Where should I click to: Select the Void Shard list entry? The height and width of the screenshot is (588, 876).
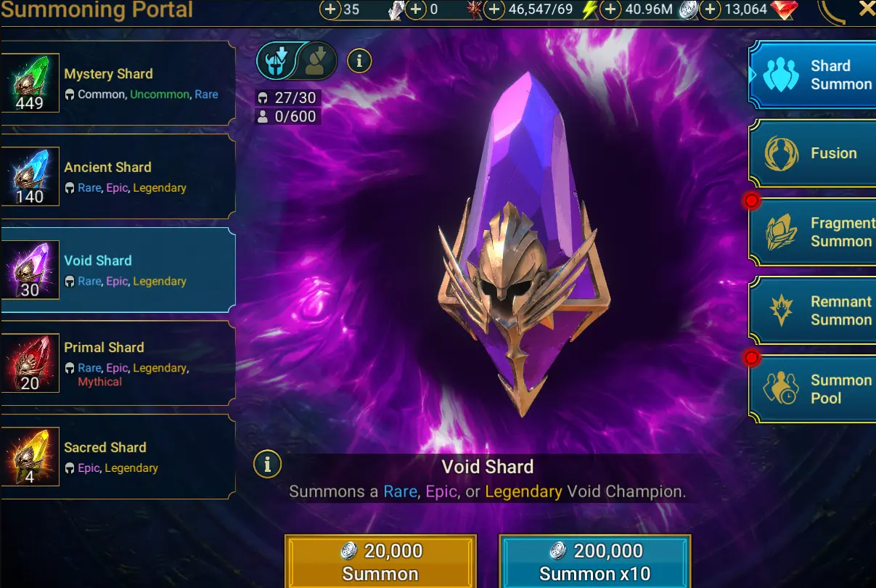[118, 270]
